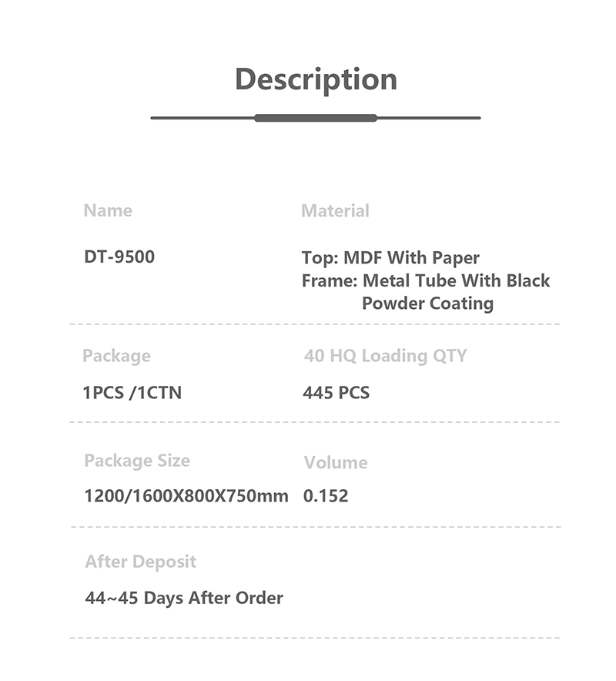Image resolution: width=616 pixels, height=681 pixels.
Task: Select the Material label
Action: (x=335, y=211)
